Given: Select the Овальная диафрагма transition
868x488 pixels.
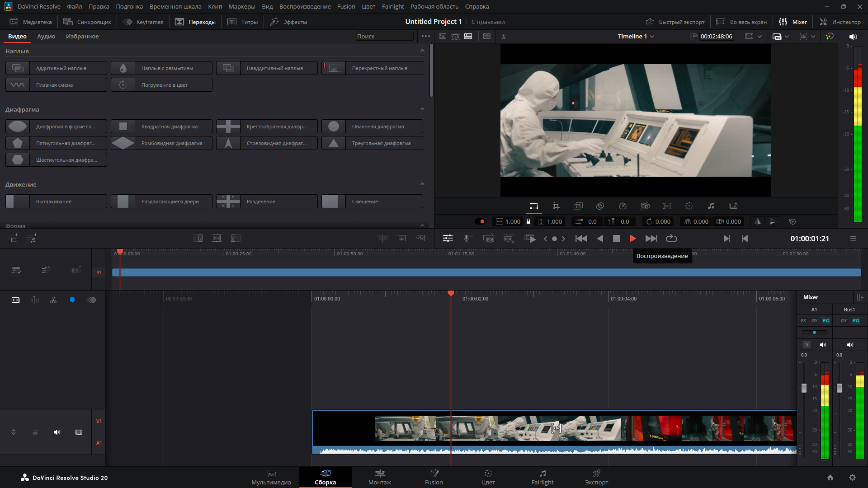Looking at the screenshot, I should pyautogui.click(x=372, y=127).
